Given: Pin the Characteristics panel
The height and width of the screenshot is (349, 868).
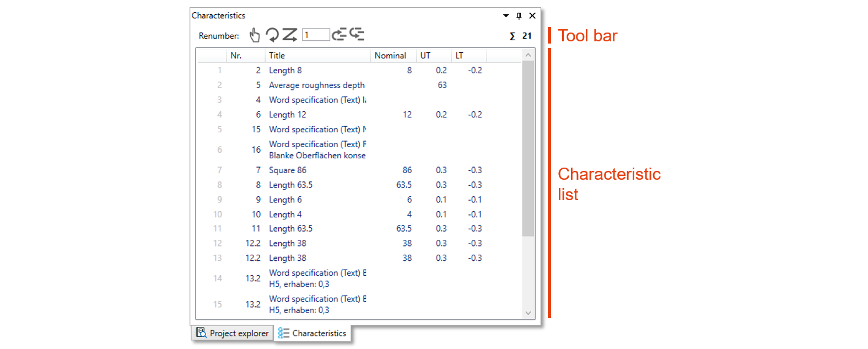Looking at the screenshot, I should tap(519, 16).
